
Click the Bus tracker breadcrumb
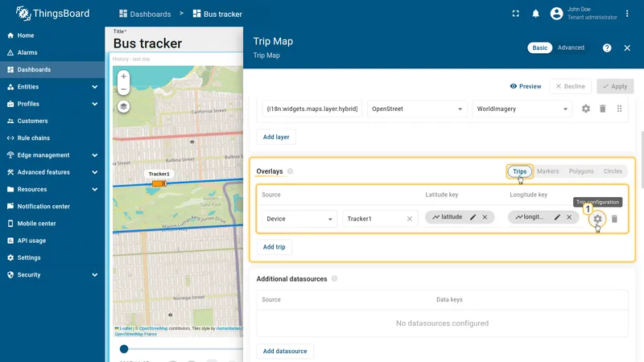(217, 14)
